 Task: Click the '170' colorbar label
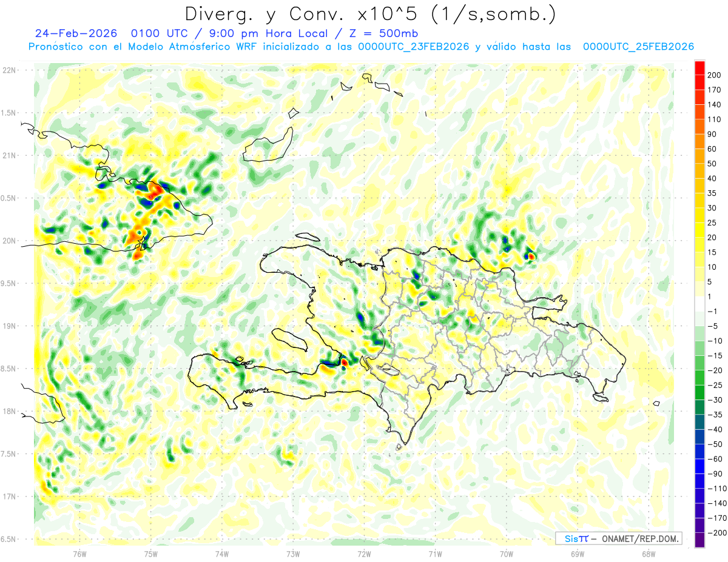(x=714, y=90)
